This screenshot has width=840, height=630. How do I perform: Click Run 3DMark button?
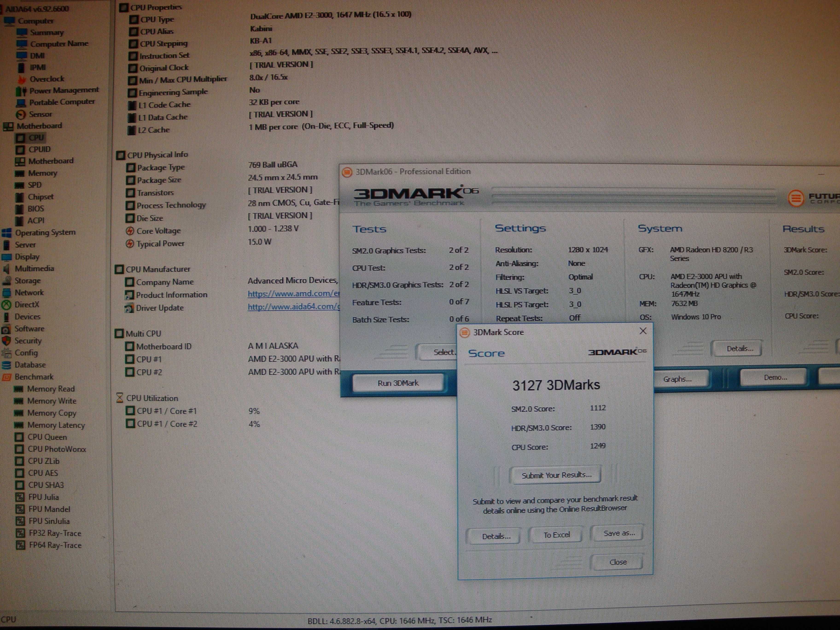pos(398,383)
